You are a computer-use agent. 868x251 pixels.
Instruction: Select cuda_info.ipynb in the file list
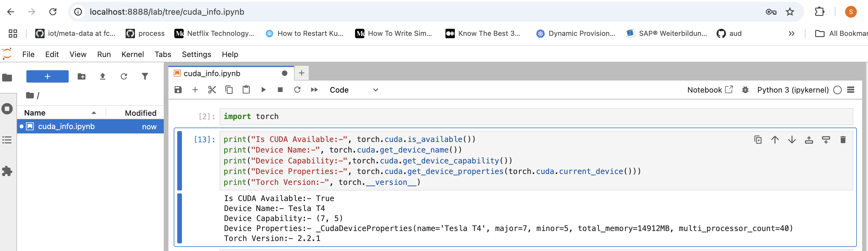tap(90, 126)
